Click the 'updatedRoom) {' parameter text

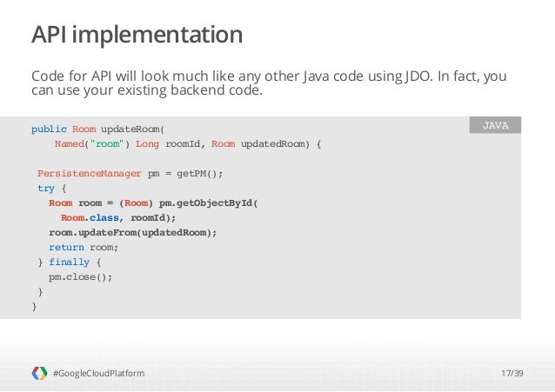click(x=281, y=144)
